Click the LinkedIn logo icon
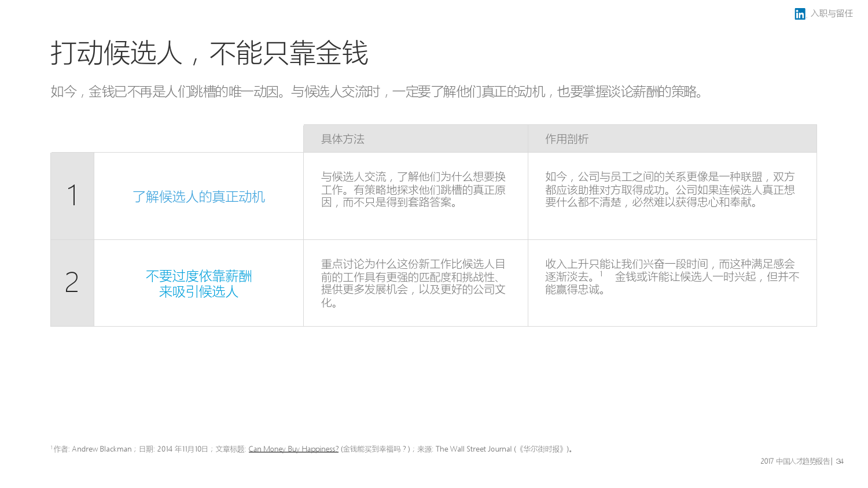Image resolution: width=868 pixels, height=488 pixels. pyautogui.click(x=800, y=14)
